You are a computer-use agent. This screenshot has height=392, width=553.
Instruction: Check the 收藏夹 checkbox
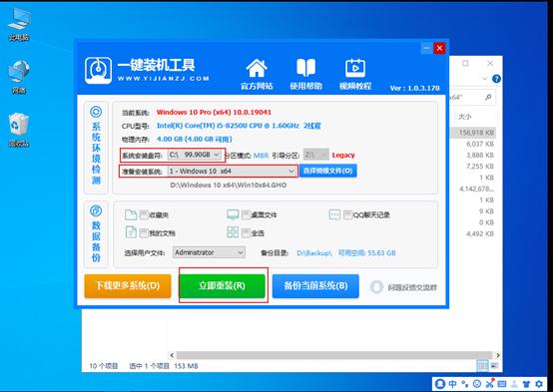[x=144, y=214]
